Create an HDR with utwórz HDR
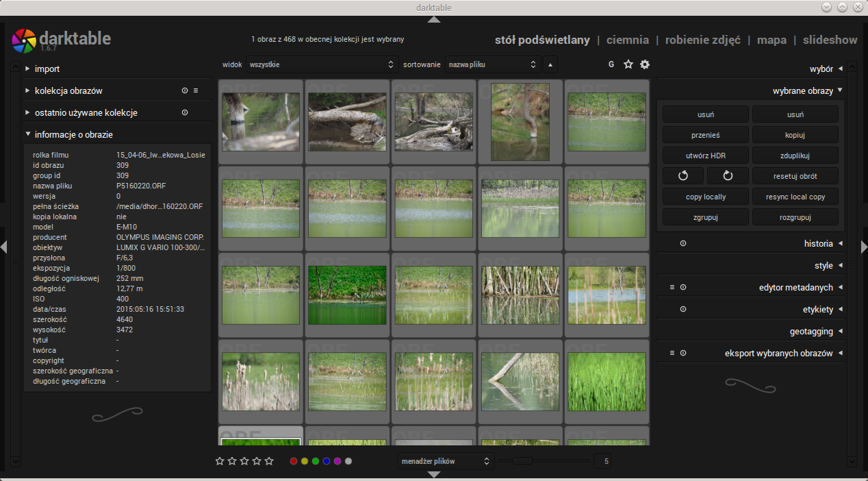Image resolution: width=868 pixels, height=481 pixels. coord(706,156)
